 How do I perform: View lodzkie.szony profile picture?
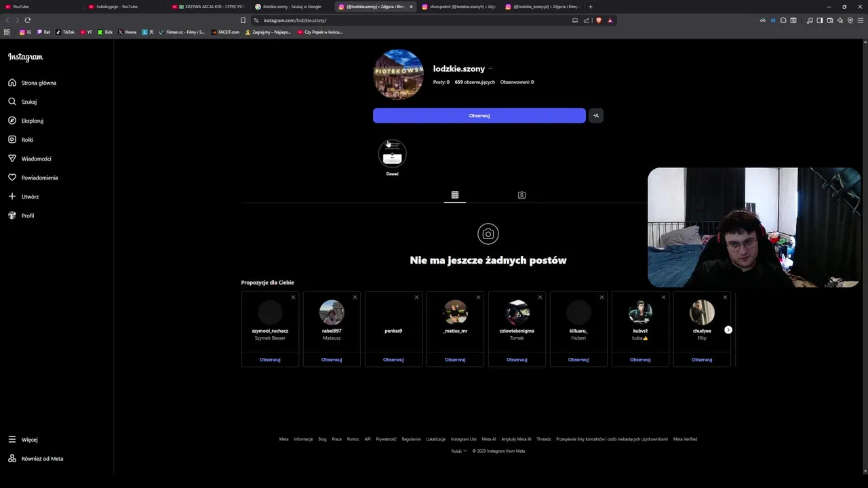399,75
